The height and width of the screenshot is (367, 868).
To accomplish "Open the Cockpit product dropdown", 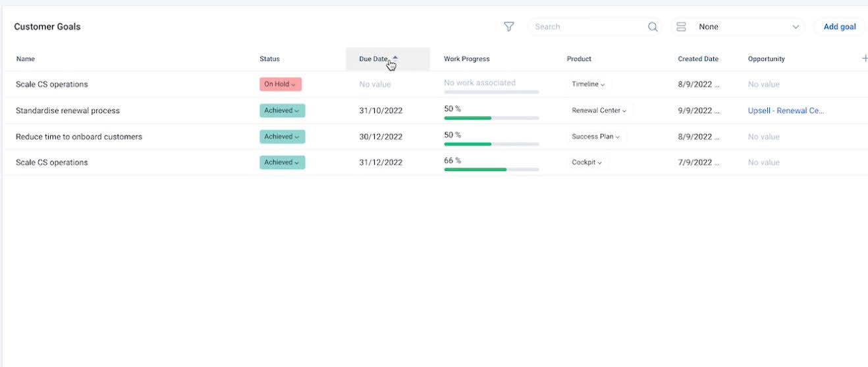I will pyautogui.click(x=587, y=162).
